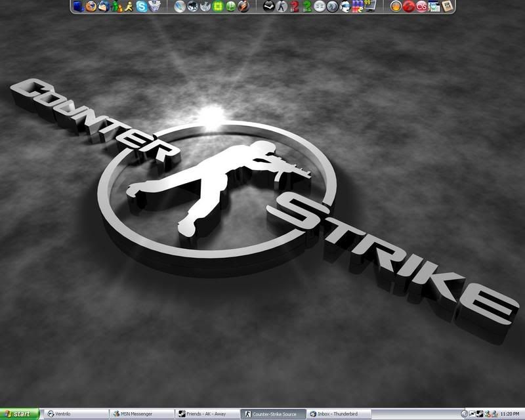Open the red number 2 dock icon
The width and height of the screenshot is (525, 420).
pos(294,7)
